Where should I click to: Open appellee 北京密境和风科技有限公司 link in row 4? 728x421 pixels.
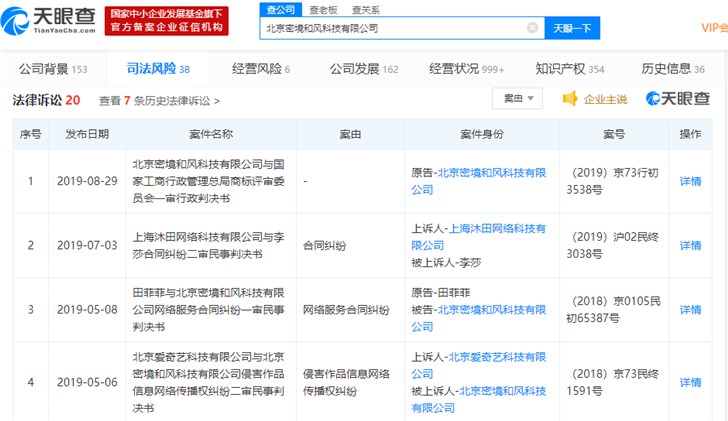[x=479, y=400]
